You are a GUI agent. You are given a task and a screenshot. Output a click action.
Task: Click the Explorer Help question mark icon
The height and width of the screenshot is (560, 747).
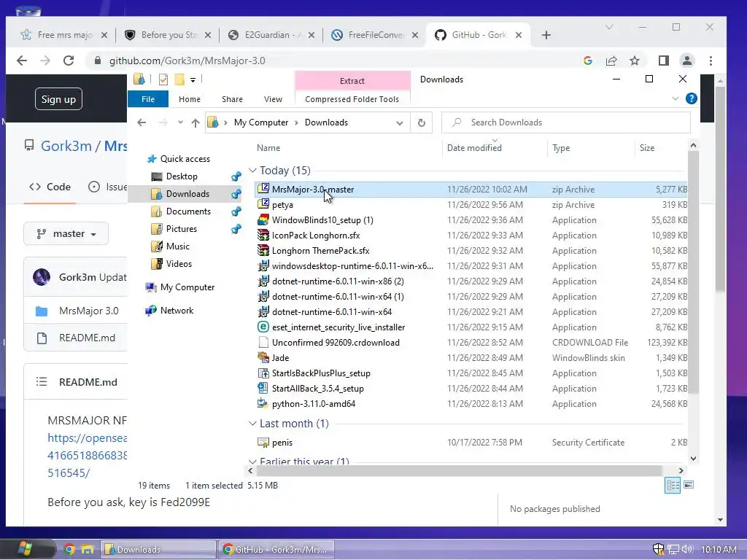692,98
